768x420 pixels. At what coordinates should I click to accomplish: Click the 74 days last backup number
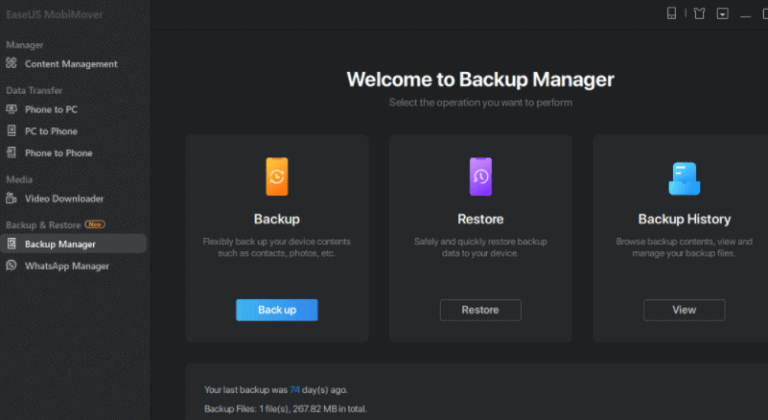(x=294, y=390)
